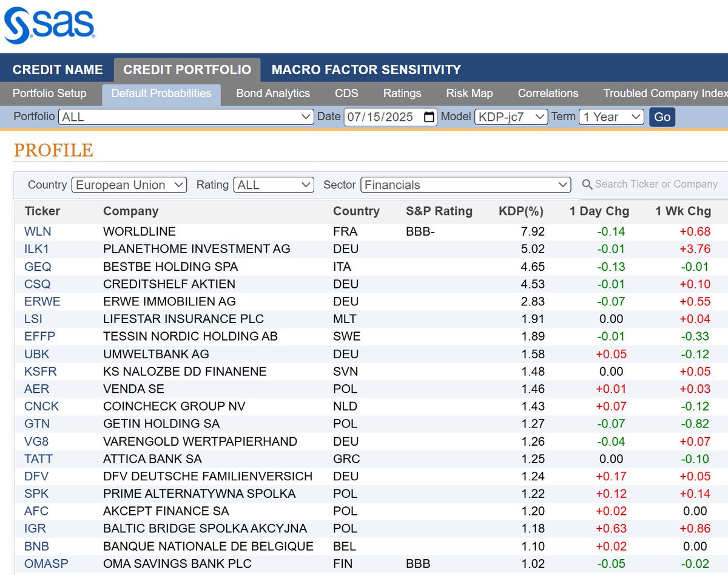Open the SPK ticker link

(36, 494)
